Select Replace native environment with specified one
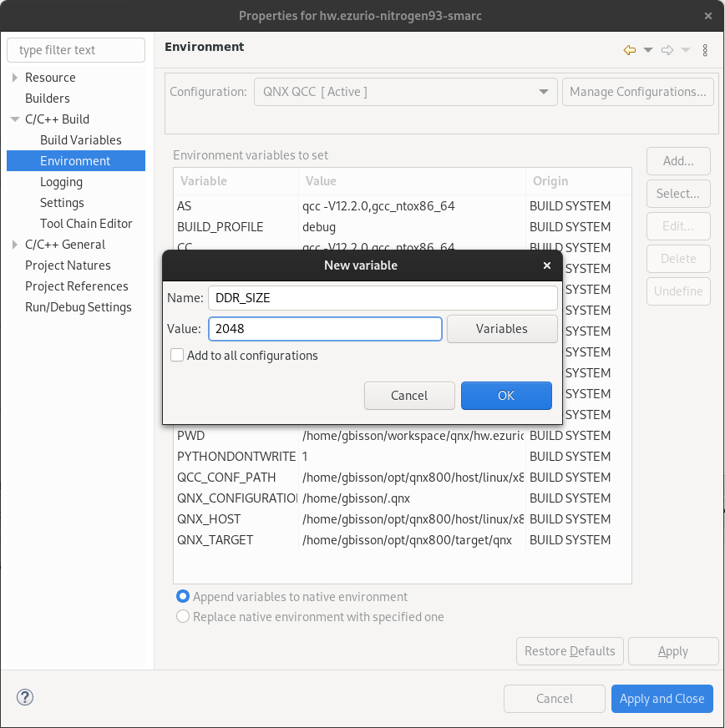This screenshot has width=725, height=728. click(x=183, y=616)
